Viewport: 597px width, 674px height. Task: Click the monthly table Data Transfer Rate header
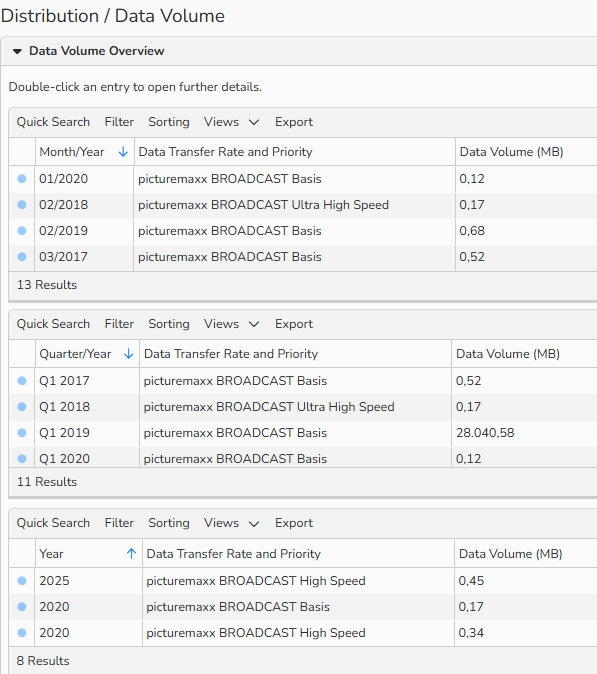click(x=225, y=152)
